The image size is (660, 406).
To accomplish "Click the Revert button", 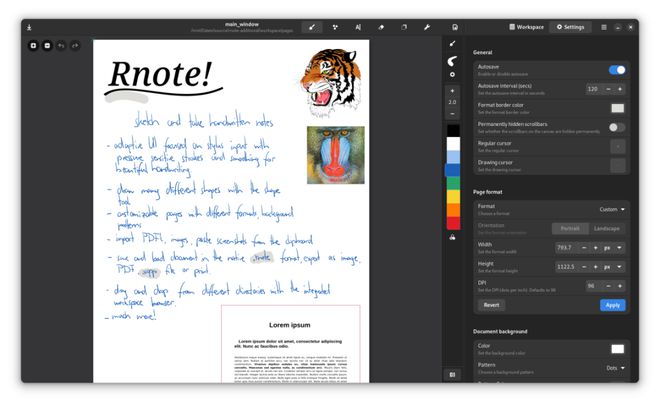I will pos(491,305).
